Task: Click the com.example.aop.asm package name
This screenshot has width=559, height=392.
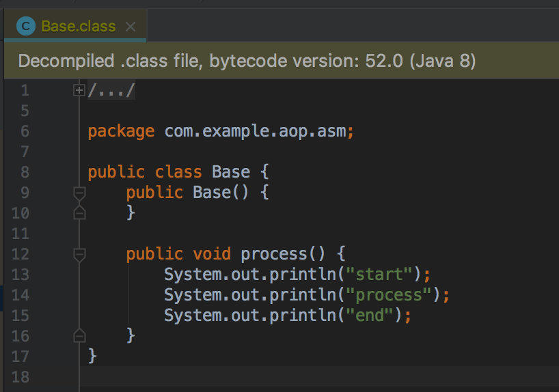Action: [x=256, y=132]
